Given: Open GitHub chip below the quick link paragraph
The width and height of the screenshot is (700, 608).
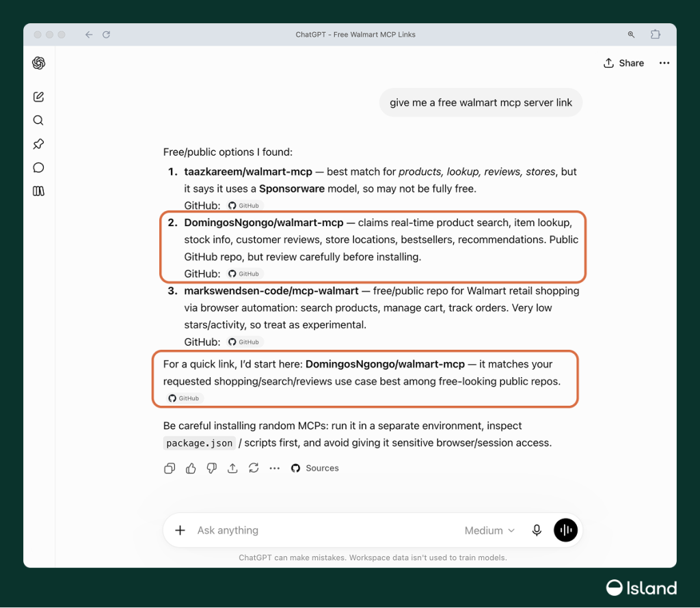Looking at the screenshot, I should coord(184,398).
